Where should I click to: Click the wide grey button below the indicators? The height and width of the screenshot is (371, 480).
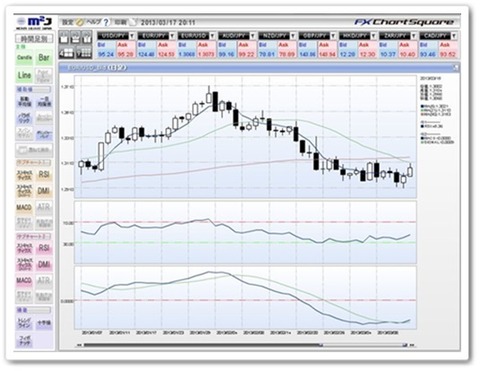34,150
